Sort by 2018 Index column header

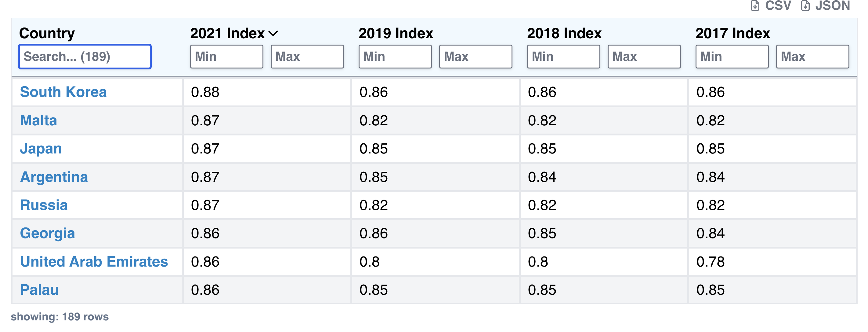tap(564, 33)
